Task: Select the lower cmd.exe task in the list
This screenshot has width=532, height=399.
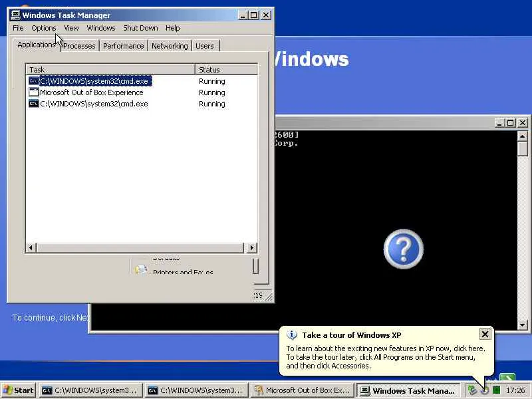Action: tap(142, 104)
